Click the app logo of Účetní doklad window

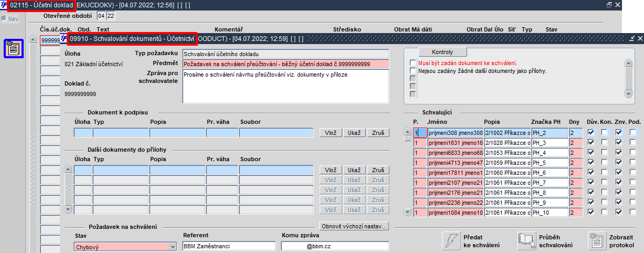pos(4,5)
